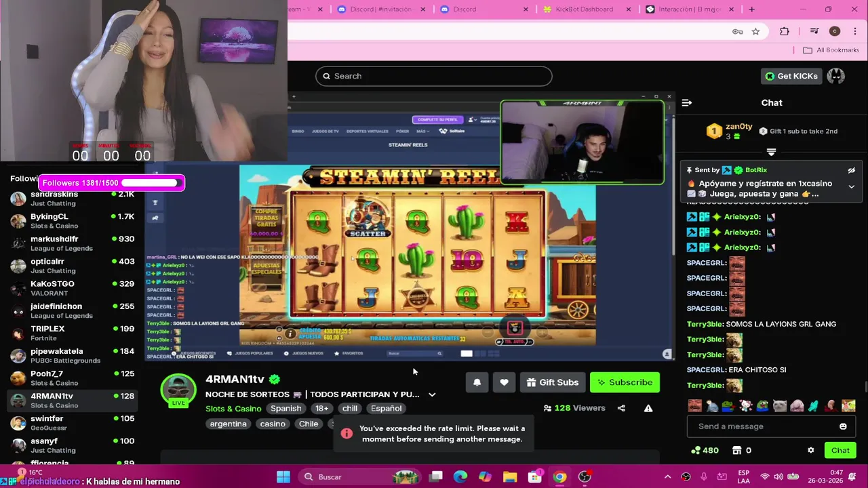The height and width of the screenshot is (488, 868).
Task: Follow the channel with the heart button
Action: tap(504, 382)
